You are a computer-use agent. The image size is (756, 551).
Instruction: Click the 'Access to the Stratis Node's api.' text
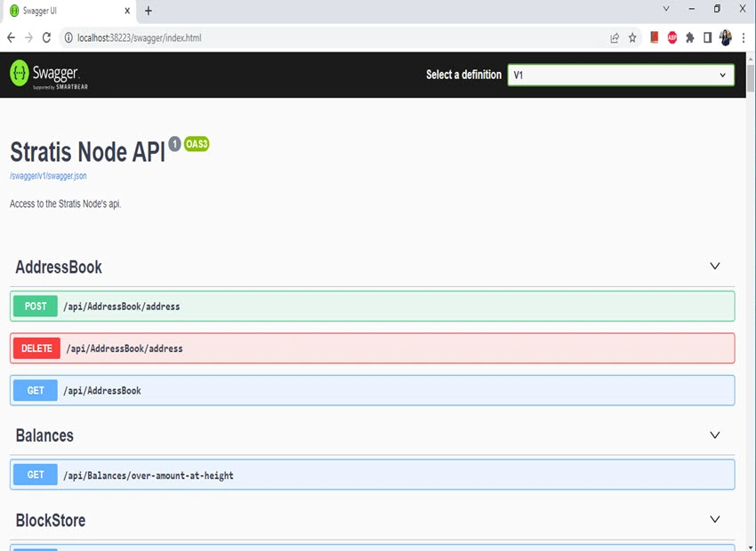[66, 204]
